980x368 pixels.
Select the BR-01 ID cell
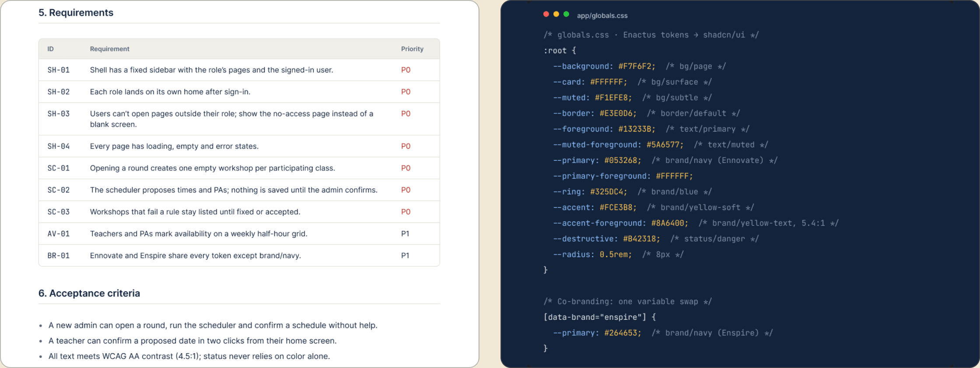[x=59, y=256]
